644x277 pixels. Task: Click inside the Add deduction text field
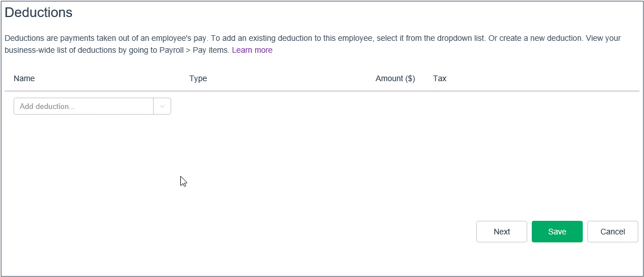tap(83, 106)
